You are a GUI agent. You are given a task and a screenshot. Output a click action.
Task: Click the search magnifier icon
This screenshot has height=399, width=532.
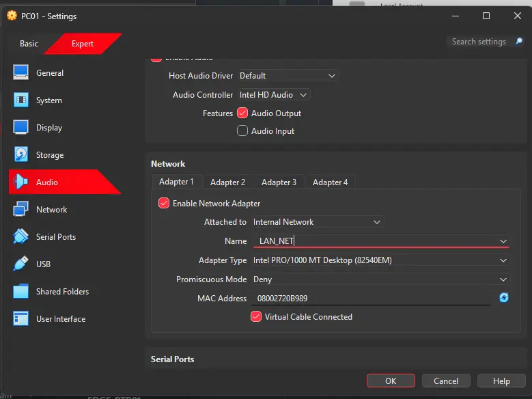519,42
